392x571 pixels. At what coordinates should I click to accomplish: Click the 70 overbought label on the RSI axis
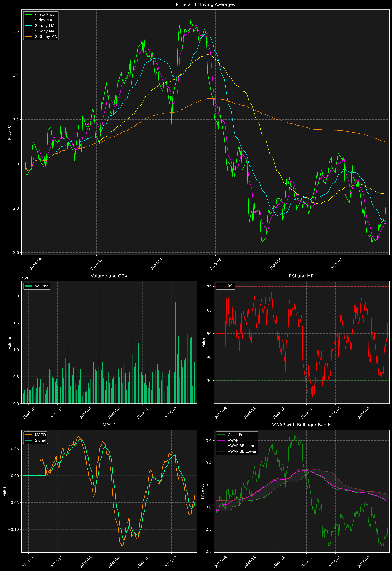209,287
